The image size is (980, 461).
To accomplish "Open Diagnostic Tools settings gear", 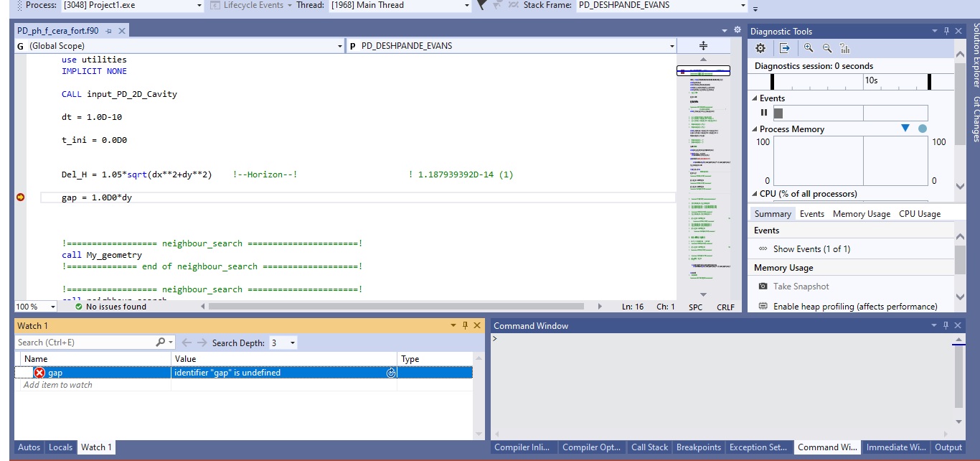I will pyautogui.click(x=760, y=48).
